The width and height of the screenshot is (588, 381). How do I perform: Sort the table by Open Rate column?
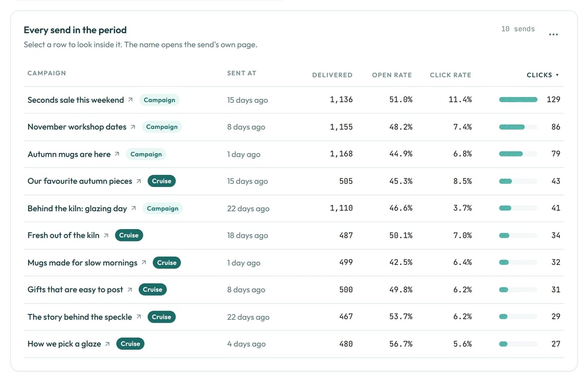[x=392, y=75]
